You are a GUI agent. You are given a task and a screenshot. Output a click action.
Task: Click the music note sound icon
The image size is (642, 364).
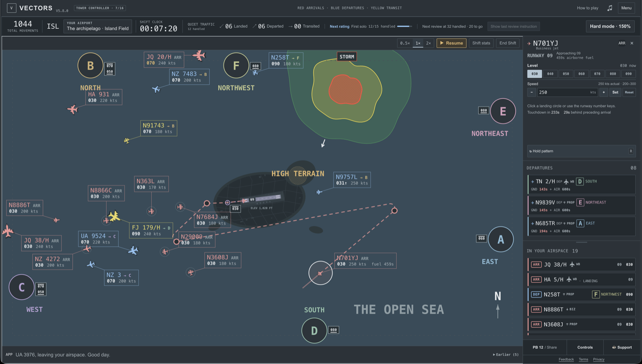tap(609, 8)
